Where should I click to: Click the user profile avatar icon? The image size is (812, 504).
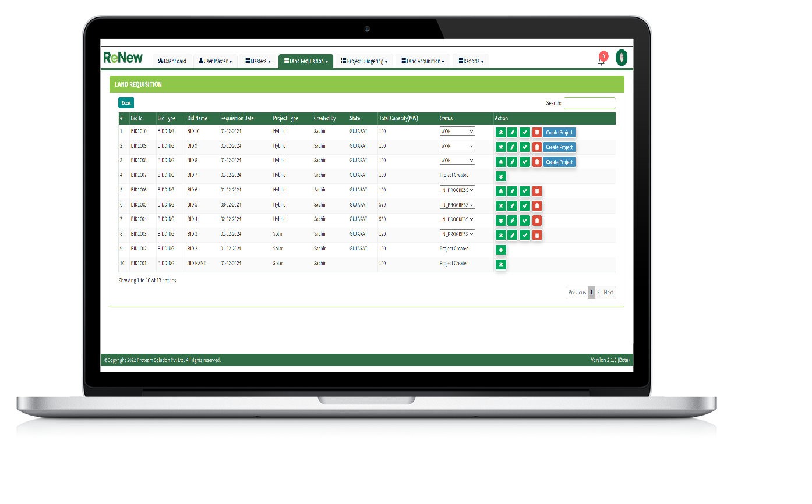click(621, 58)
